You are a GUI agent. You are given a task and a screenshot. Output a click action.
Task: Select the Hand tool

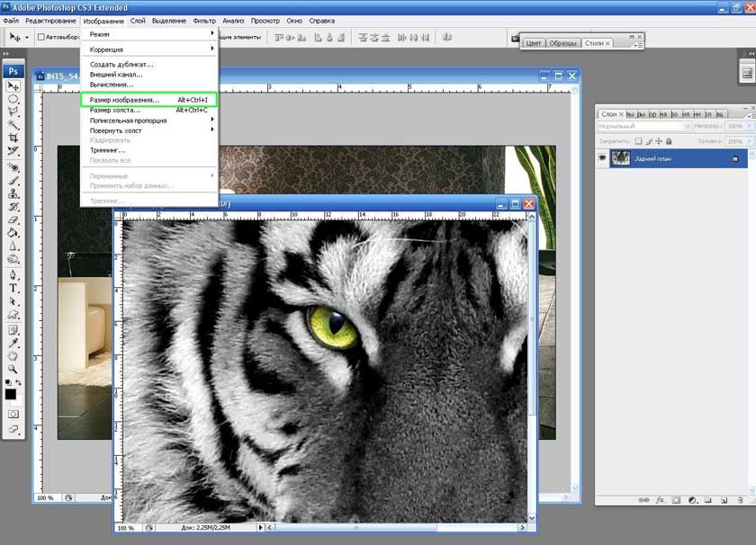point(13,354)
